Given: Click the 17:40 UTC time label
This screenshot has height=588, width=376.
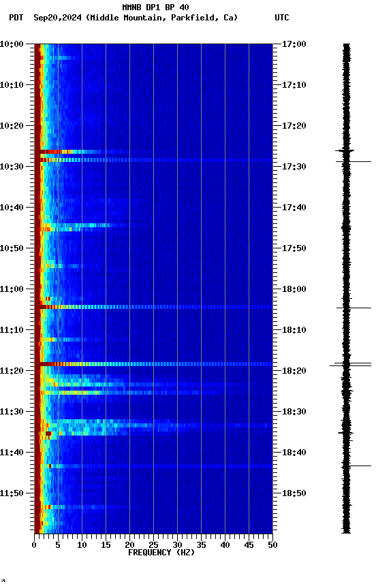Looking at the screenshot, I should pos(294,208).
